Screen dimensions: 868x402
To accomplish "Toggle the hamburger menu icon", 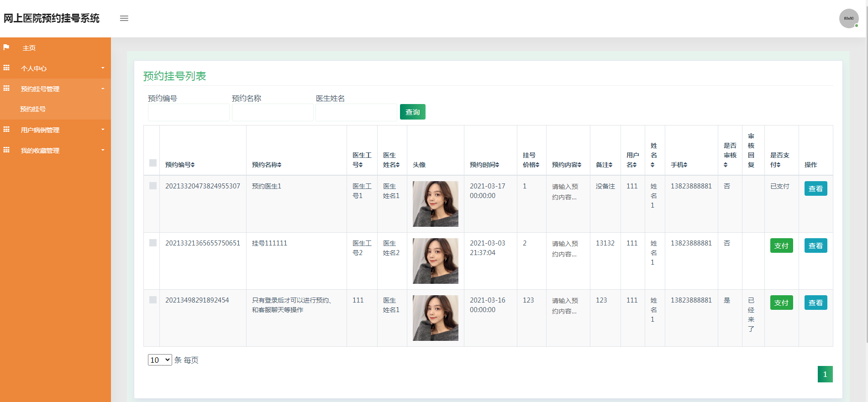I will (x=124, y=18).
